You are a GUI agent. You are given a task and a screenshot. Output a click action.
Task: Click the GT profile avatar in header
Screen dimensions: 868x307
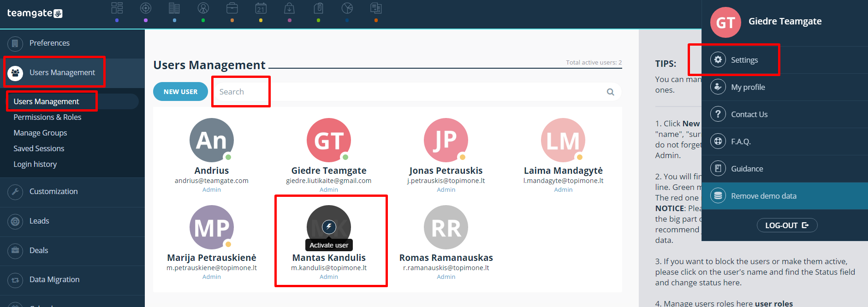pyautogui.click(x=725, y=22)
